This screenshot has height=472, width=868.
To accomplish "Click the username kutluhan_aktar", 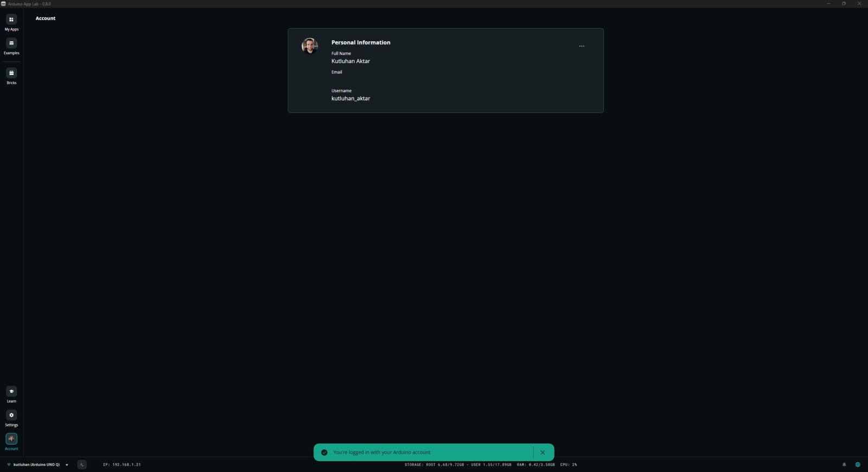I will pos(350,99).
